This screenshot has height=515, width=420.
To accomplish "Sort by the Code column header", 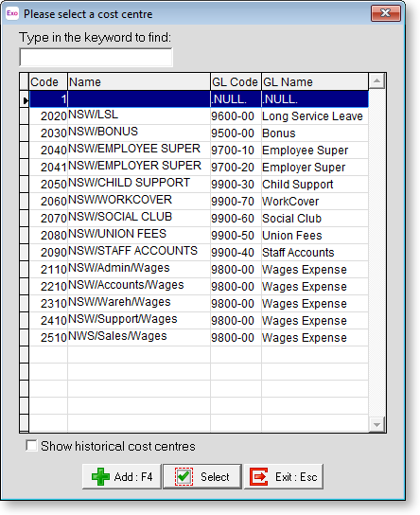I will [x=48, y=81].
